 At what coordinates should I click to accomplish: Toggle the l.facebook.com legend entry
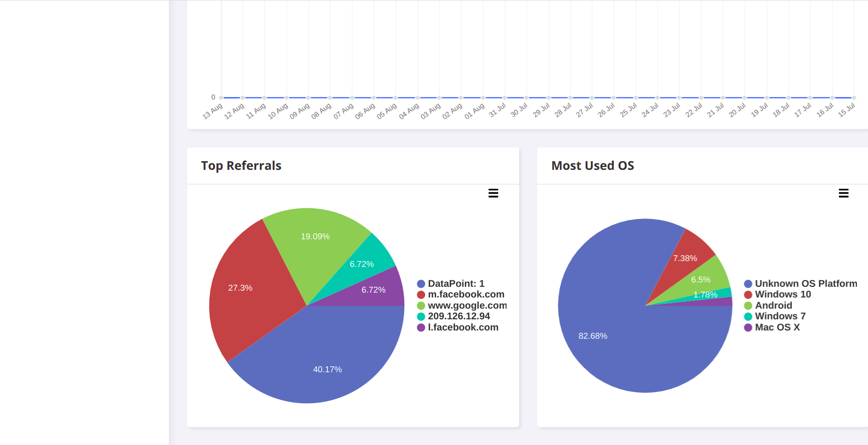[458, 327]
